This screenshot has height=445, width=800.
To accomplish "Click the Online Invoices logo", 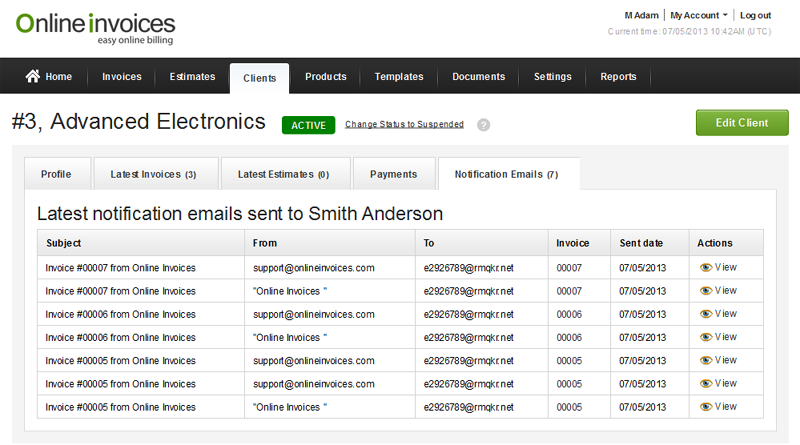I will 95,26.
